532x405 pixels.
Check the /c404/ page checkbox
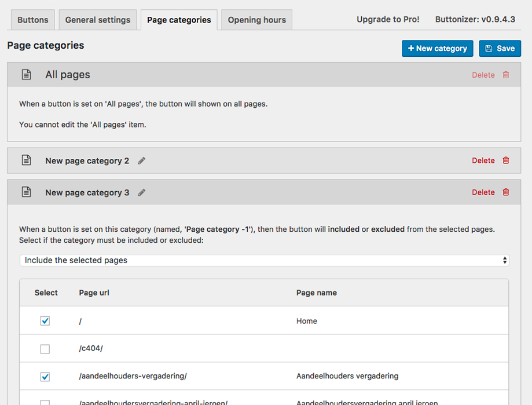[x=45, y=349]
